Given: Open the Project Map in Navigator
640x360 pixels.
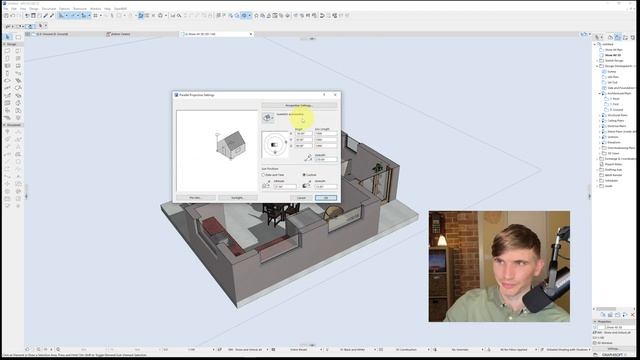Looking at the screenshot, I should click(610, 37).
